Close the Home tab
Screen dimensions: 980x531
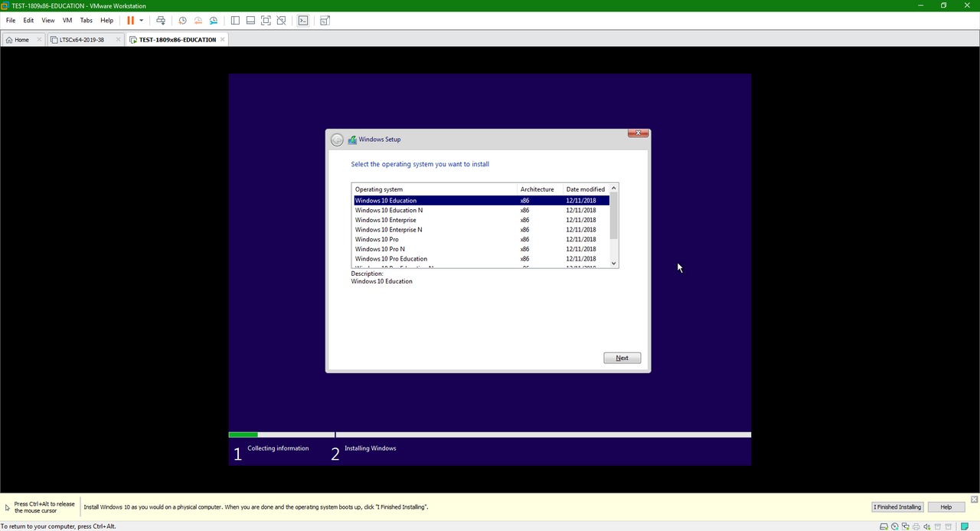pyautogui.click(x=38, y=40)
